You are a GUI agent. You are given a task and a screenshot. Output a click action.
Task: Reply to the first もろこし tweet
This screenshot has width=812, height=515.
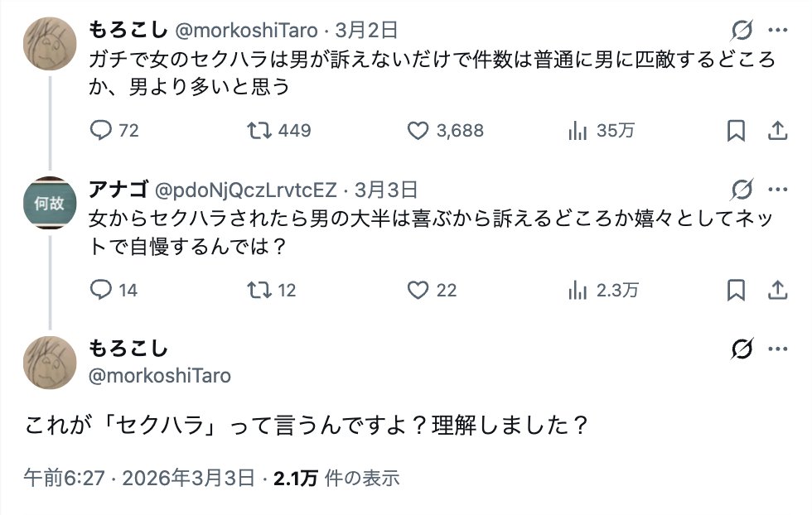pyautogui.click(x=101, y=130)
